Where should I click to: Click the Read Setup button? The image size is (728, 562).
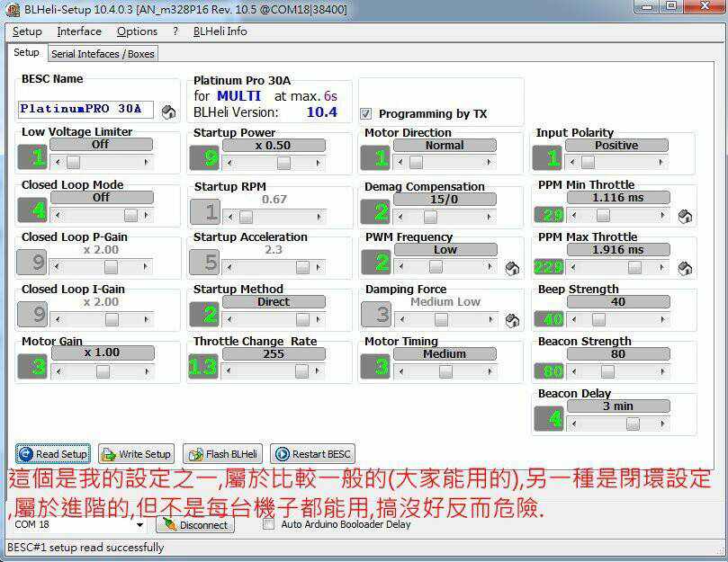tap(53, 454)
